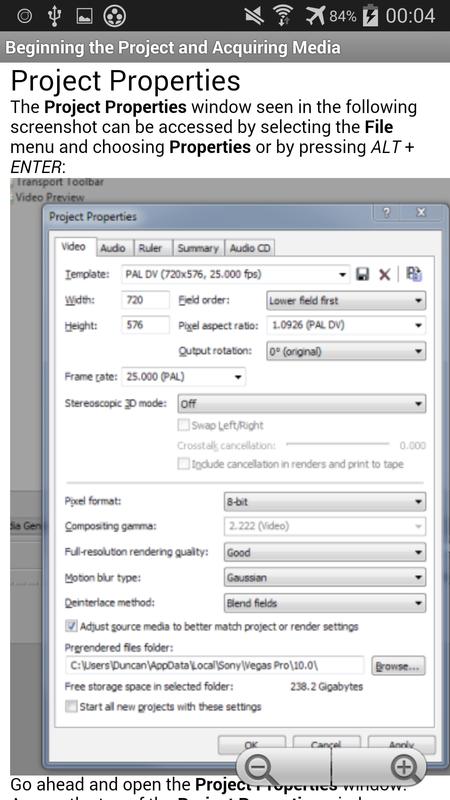Image resolution: width=450 pixels, height=800 pixels.
Task: Switch to the Audio tab
Action: pos(113,248)
